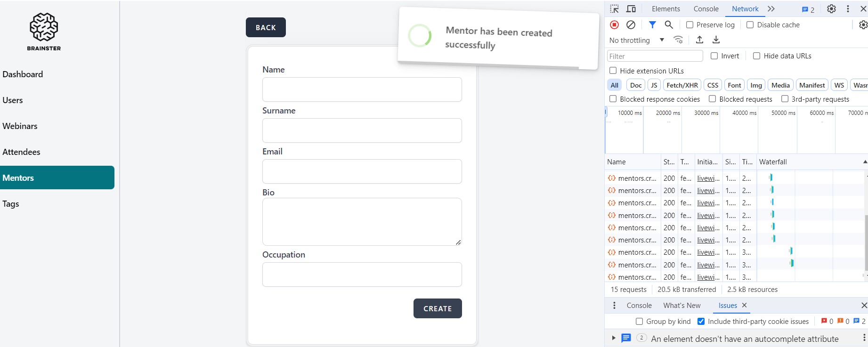Show more DevTools tabs chevron
Viewport: 868px width, 347px height.
pos(771,9)
